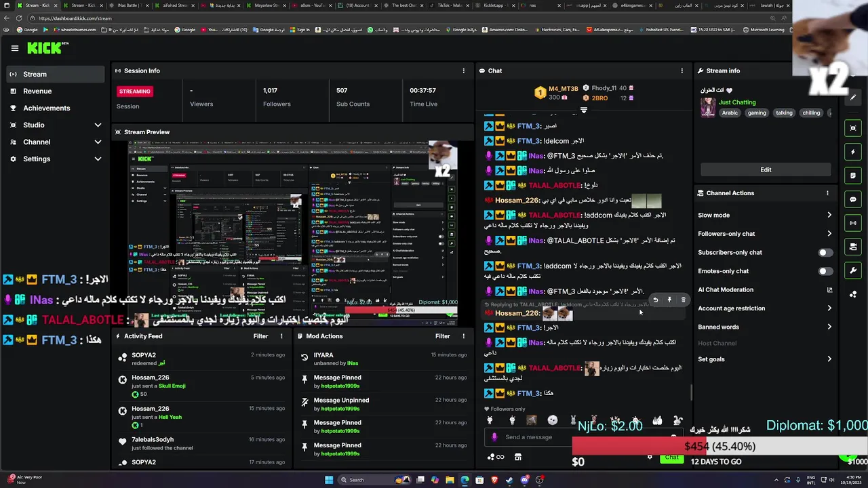The width and height of the screenshot is (868, 488).
Task: Click the pencil edit icon in right toolbar
Action: pyautogui.click(x=853, y=98)
